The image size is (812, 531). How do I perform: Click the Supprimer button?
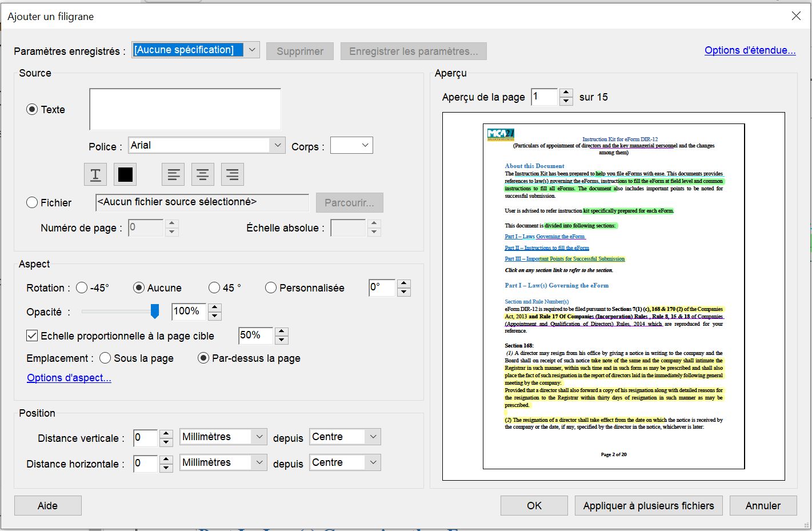tap(300, 51)
